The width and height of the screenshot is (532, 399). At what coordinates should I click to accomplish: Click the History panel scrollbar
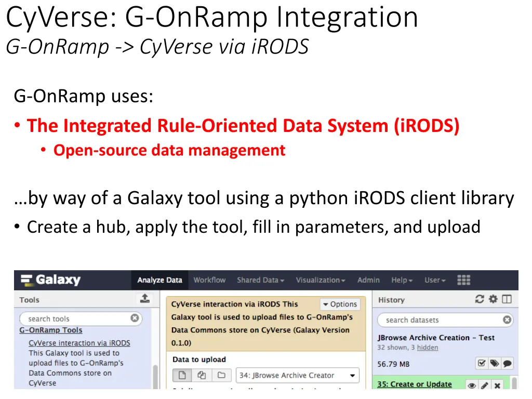pyautogui.click(x=514, y=382)
